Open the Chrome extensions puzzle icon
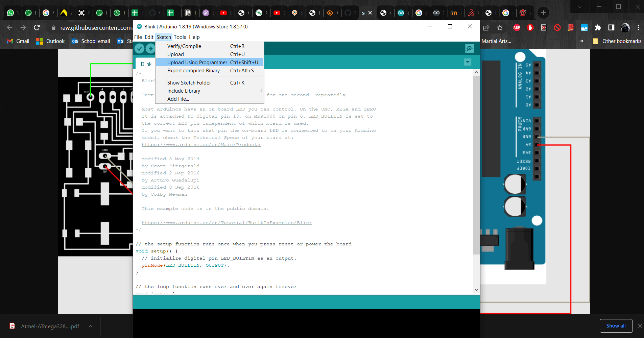This screenshot has height=338, width=644. [x=598, y=28]
